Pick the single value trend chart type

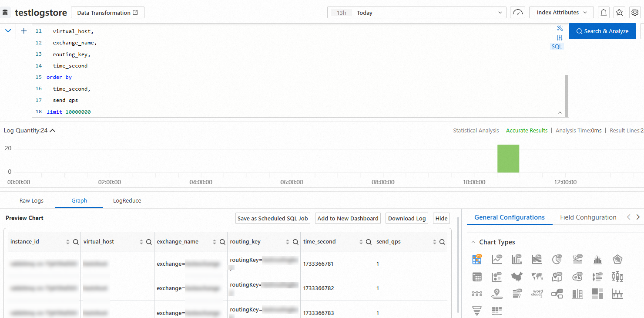[x=577, y=260]
